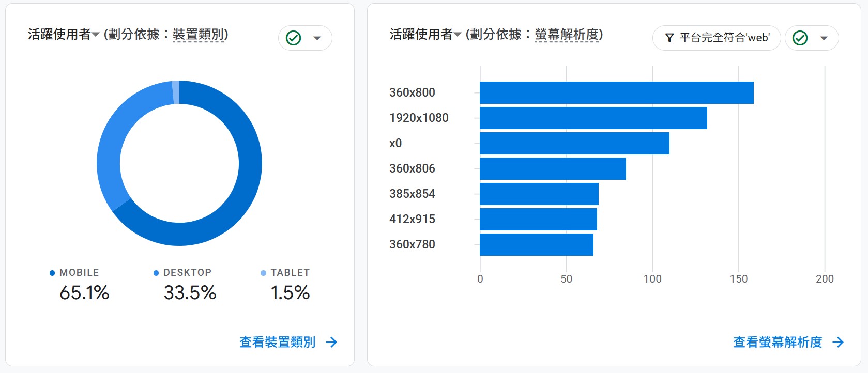The width and height of the screenshot is (868, 373).
Task: Click the DESKTOP legend color dot
Action: pos(156,273)
